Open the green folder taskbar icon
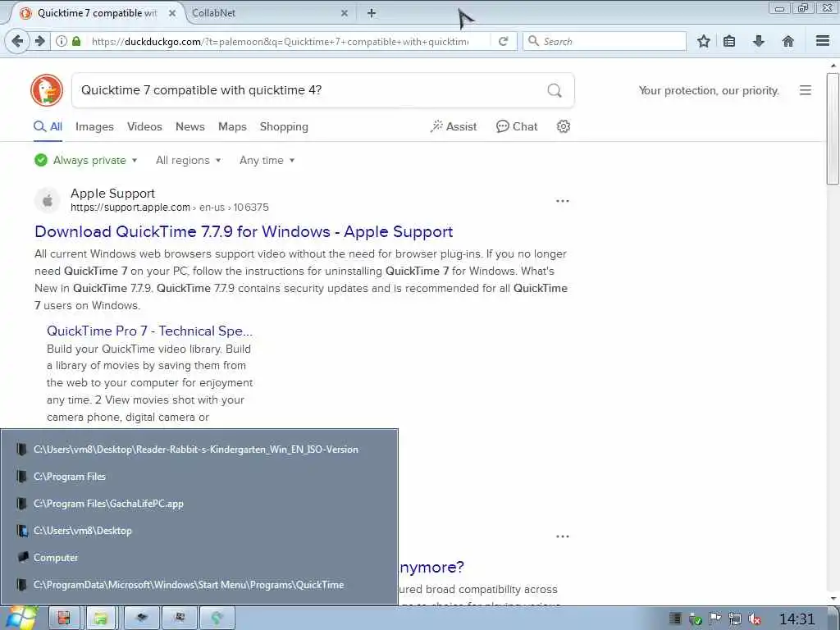This screenshot has height=630, width=840. (x=101, y=619)
